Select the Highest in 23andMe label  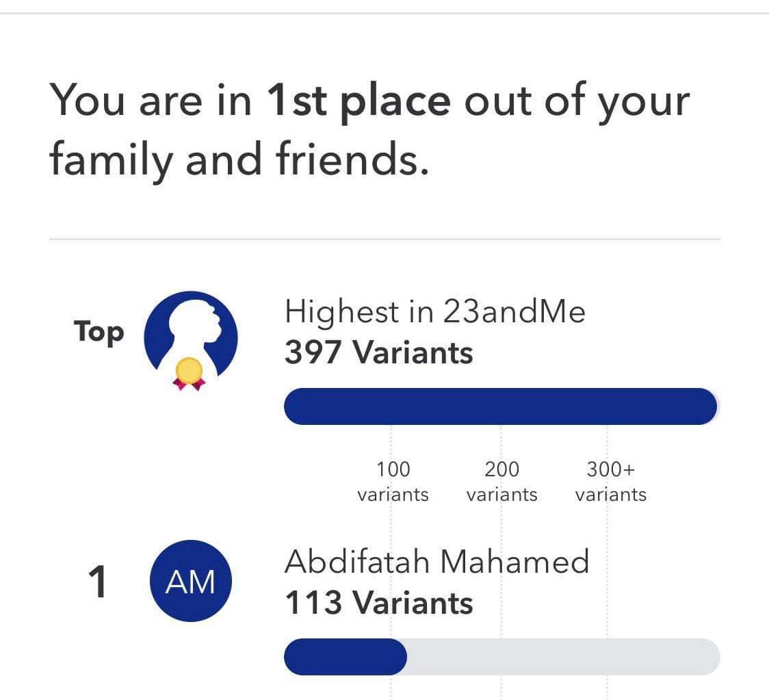(x=435, y=311)
